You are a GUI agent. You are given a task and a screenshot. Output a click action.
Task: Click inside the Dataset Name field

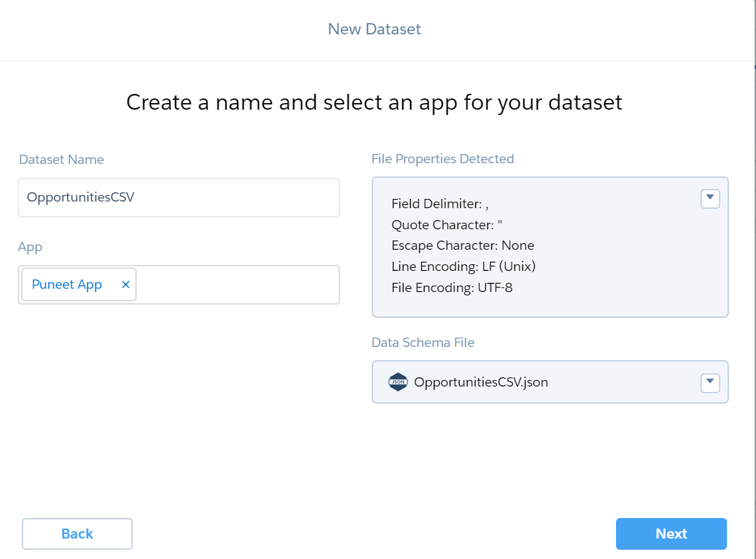pyautogui.click(x=178, y=198)
